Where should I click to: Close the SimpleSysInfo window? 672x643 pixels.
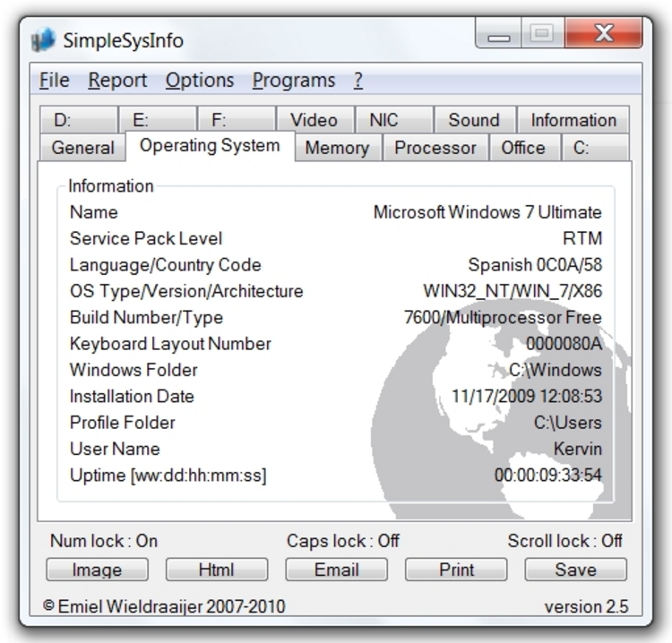coord(604,33)
